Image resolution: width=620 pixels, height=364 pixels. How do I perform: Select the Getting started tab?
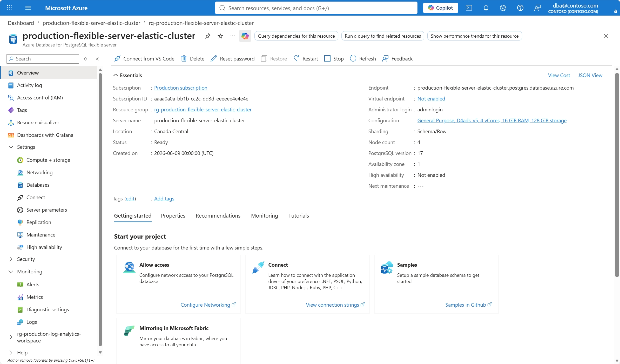(x=133, y=216)
